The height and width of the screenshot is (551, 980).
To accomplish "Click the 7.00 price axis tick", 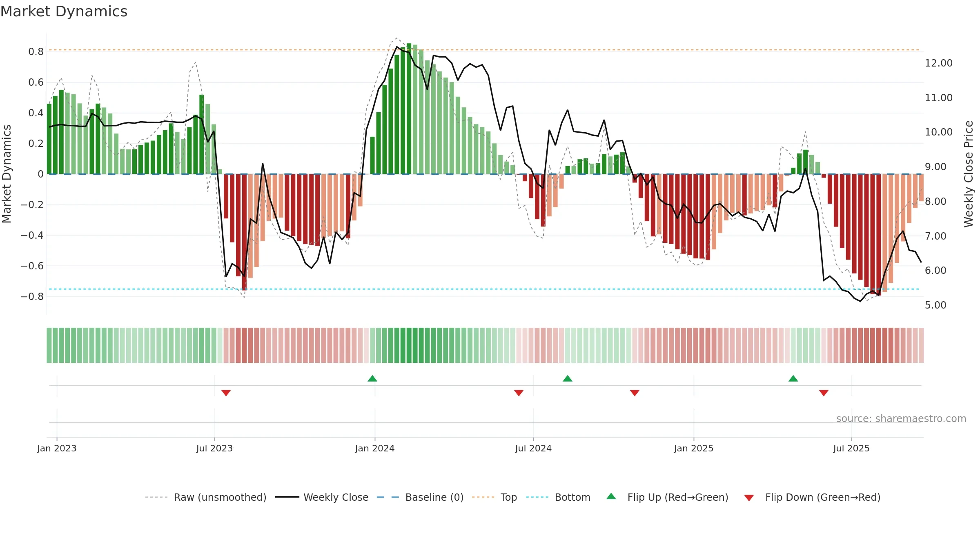I will [x=935, y=236].
